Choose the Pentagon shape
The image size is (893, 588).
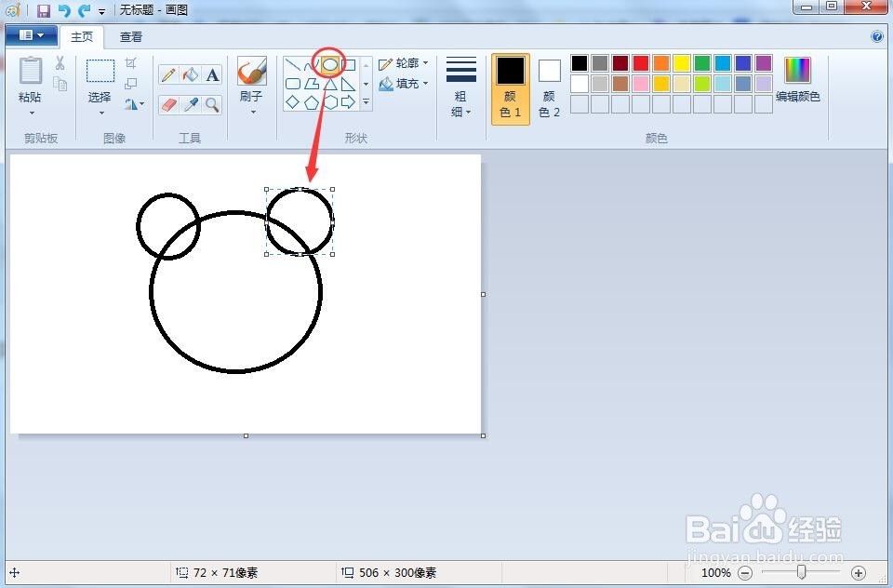point(311,102)
